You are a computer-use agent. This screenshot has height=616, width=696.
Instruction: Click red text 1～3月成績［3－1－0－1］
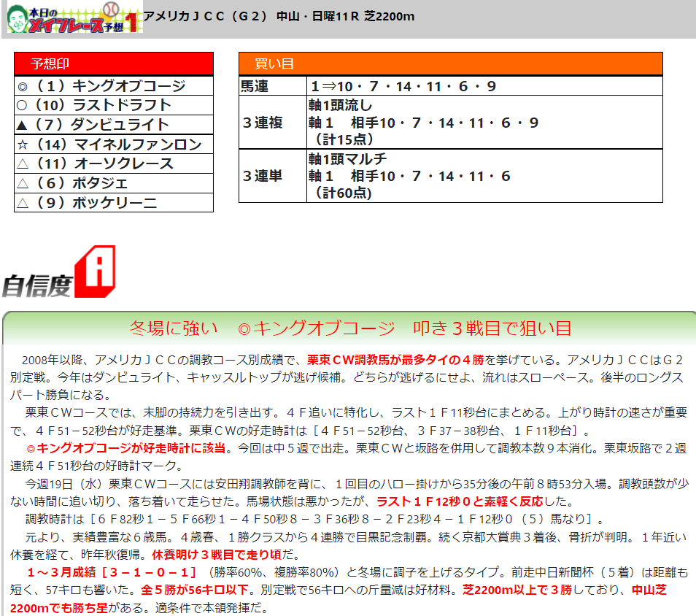pyautogui.click(x=112, y=572)
